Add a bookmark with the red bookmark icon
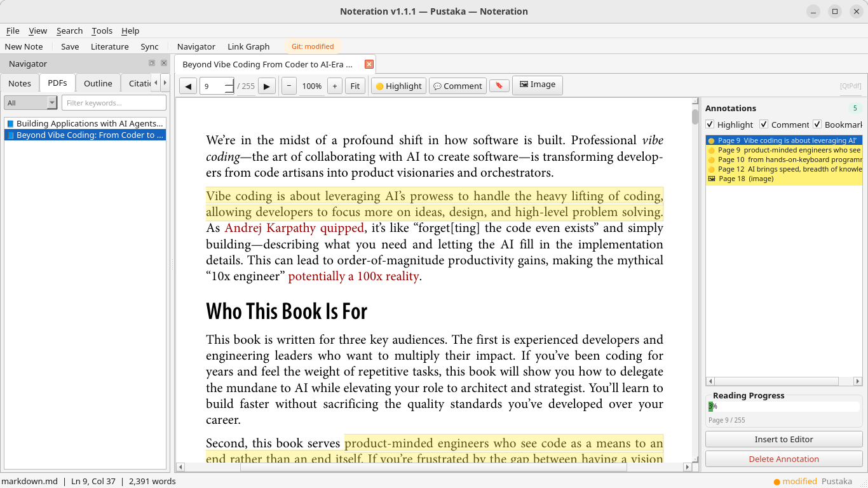 pyautogui.click(x=499, y=86)
